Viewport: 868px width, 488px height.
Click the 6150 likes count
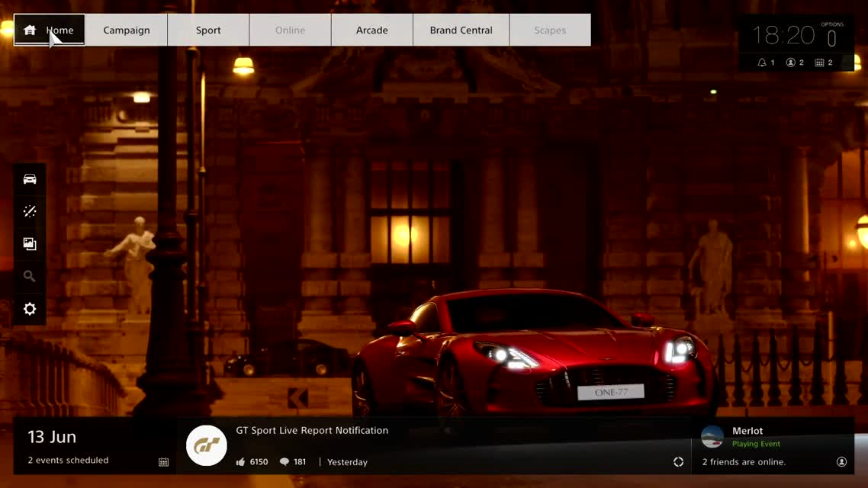coord(259,461)
